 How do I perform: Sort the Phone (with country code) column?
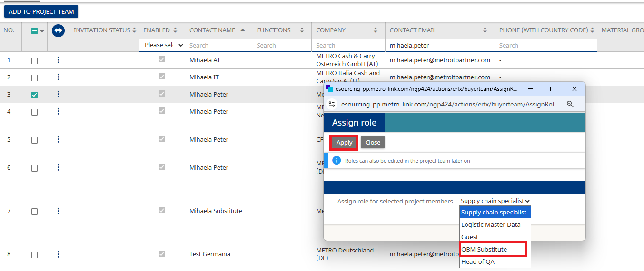pos(593,30)
